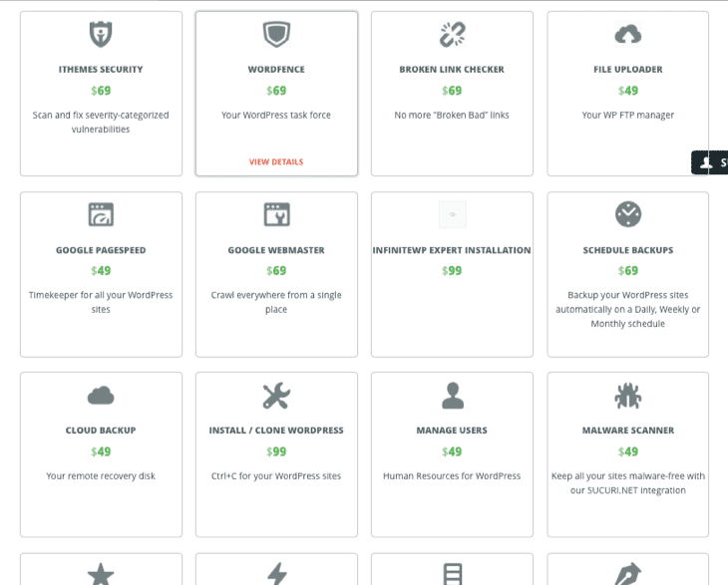Open the Schedule Backups title

click(627, 250)
